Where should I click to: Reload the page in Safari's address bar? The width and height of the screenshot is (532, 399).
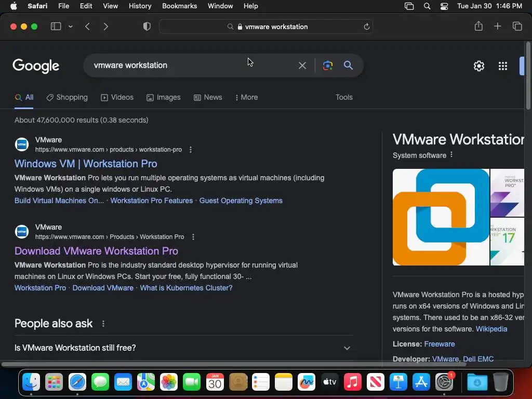[366, 26]
